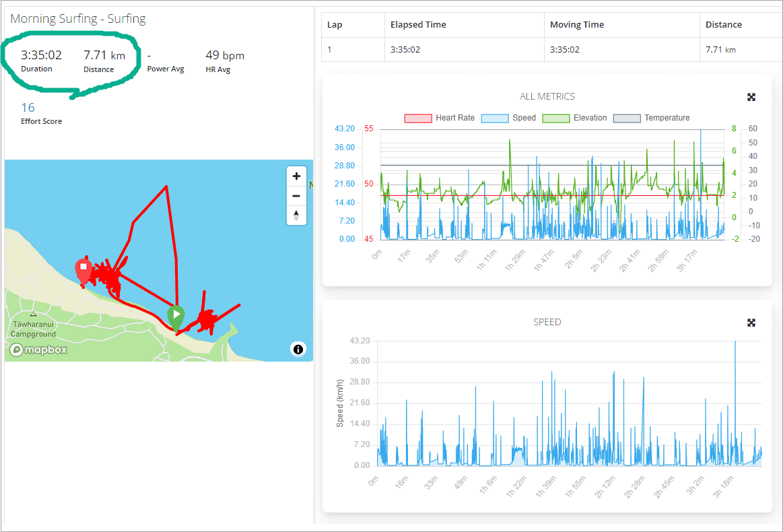Open map attribution info icon
This screenshot has width=783, height=532.
(x=298, y=350)
